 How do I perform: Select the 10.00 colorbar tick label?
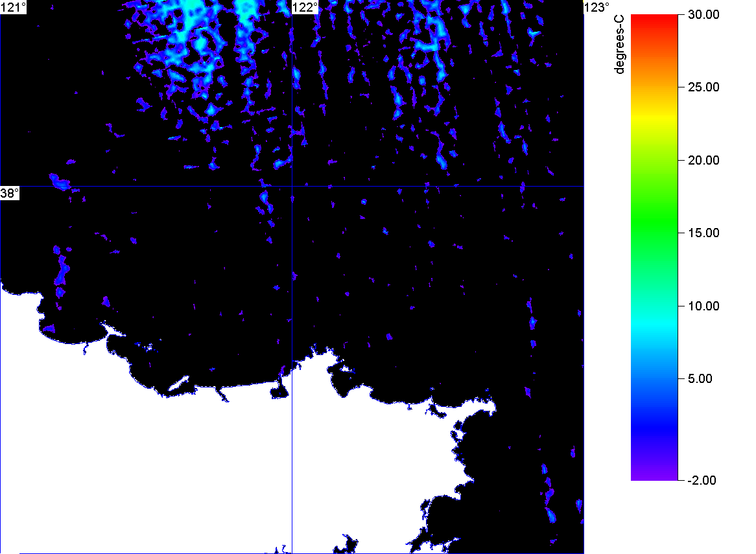[x=703, y=306]
